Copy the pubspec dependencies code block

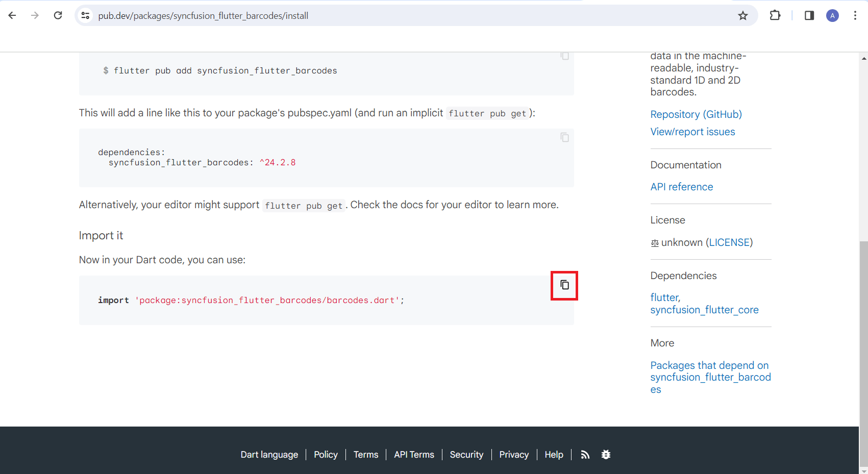click(564, 137)
